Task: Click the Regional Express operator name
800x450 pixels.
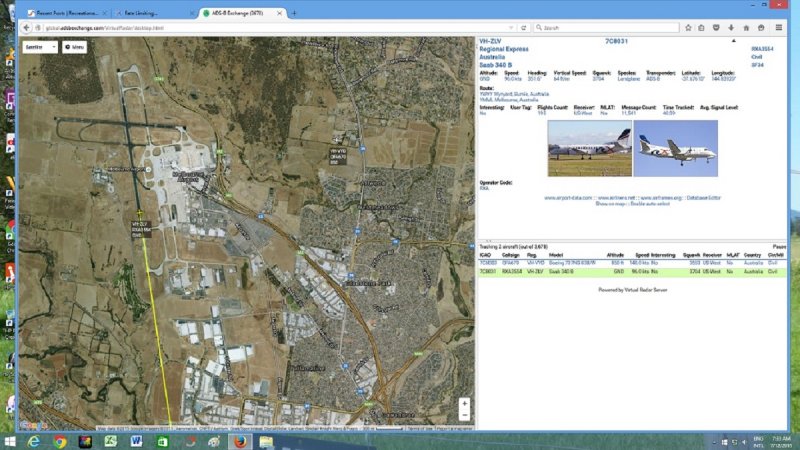Action: click(504, 49)
